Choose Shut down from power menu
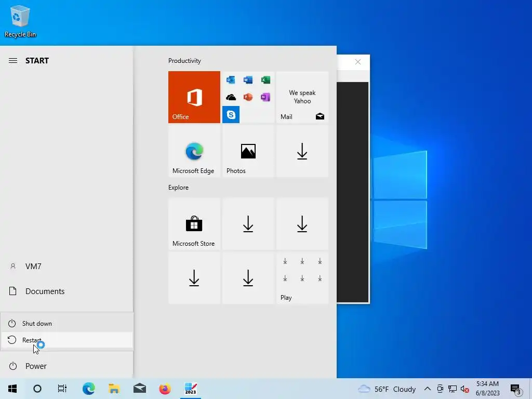 (x=67, y=323)
